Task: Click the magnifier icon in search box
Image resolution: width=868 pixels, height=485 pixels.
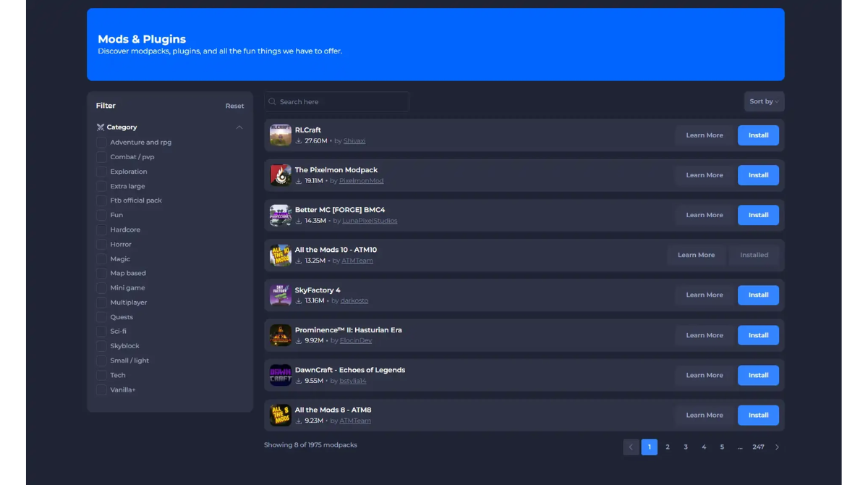Action: [x=273, y=102]
